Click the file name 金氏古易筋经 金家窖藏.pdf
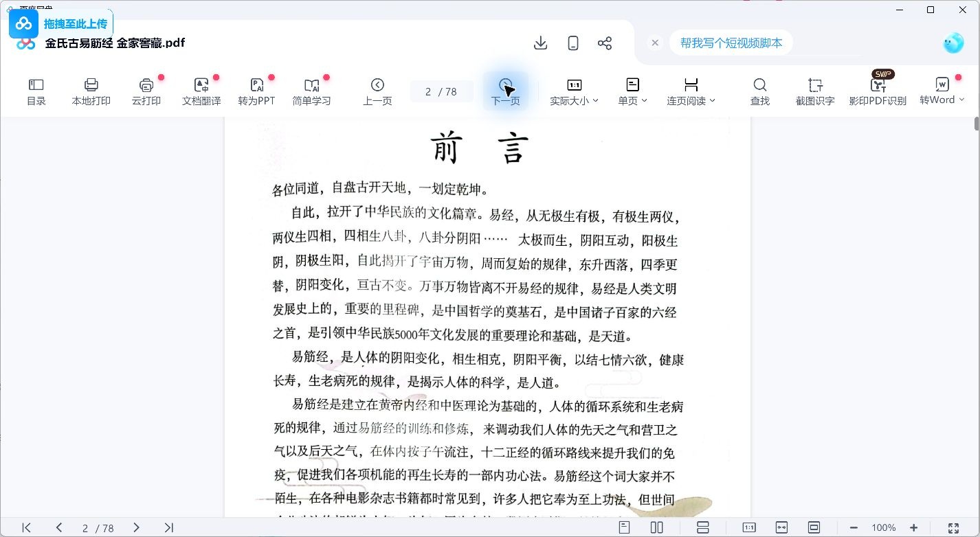Viewport: 980px width, 537px height. pos(115,43)
